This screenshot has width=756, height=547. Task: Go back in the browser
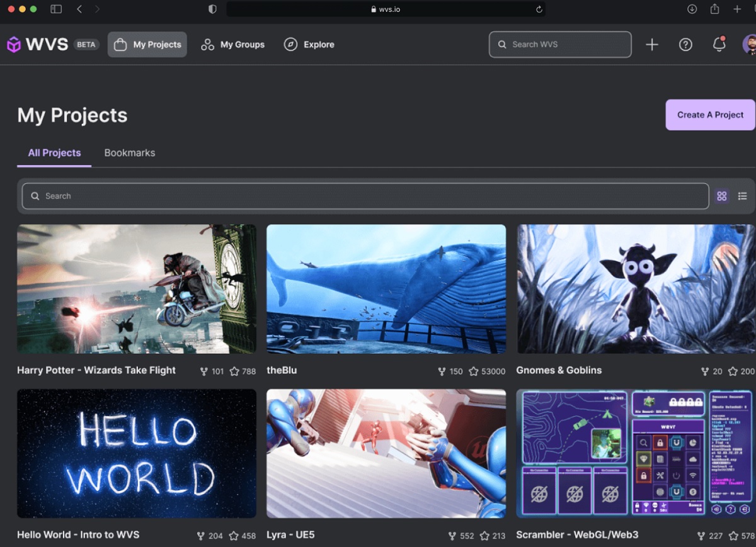tap(79, 9)
